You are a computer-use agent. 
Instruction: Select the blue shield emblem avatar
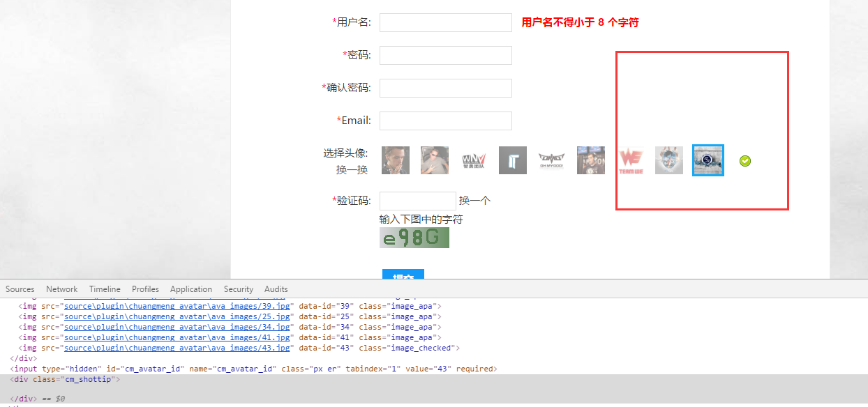point(669,160)
